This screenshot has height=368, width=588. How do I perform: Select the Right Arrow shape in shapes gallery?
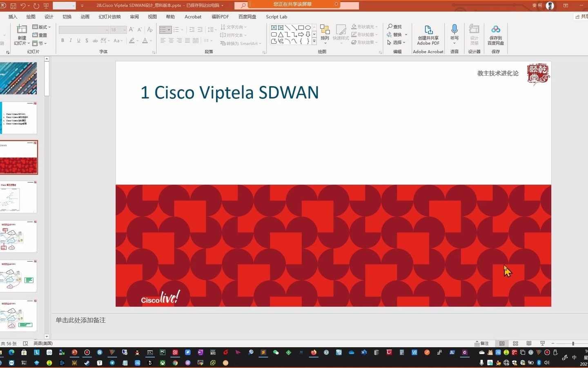301,34
